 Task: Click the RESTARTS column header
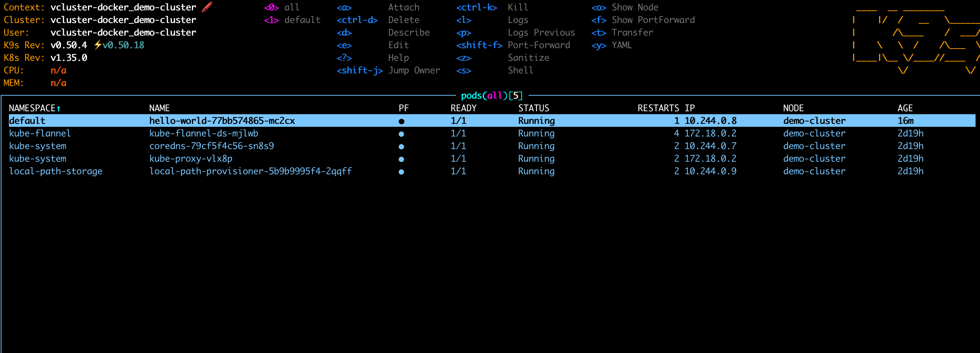click(658, 108)
